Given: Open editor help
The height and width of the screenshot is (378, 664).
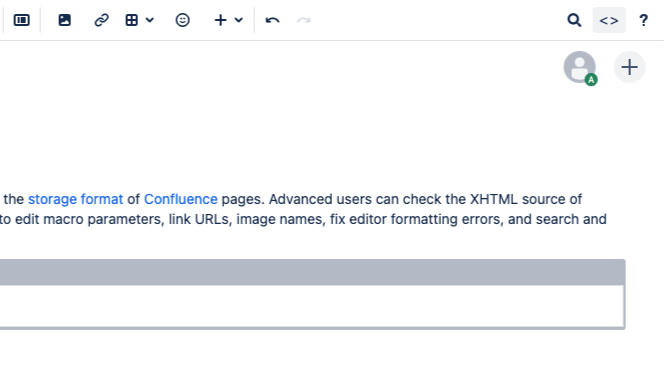Looking at the screenshot, I should point(644,20).
